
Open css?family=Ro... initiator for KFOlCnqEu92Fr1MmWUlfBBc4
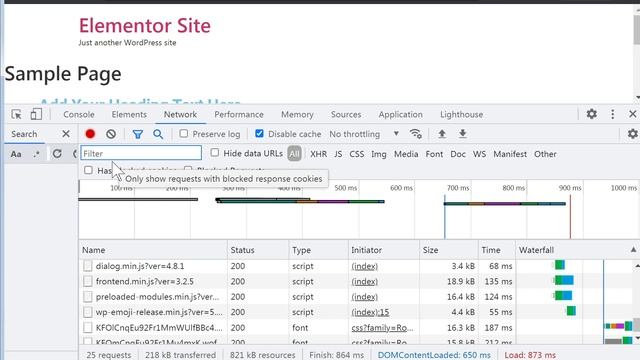click(382, 328)
